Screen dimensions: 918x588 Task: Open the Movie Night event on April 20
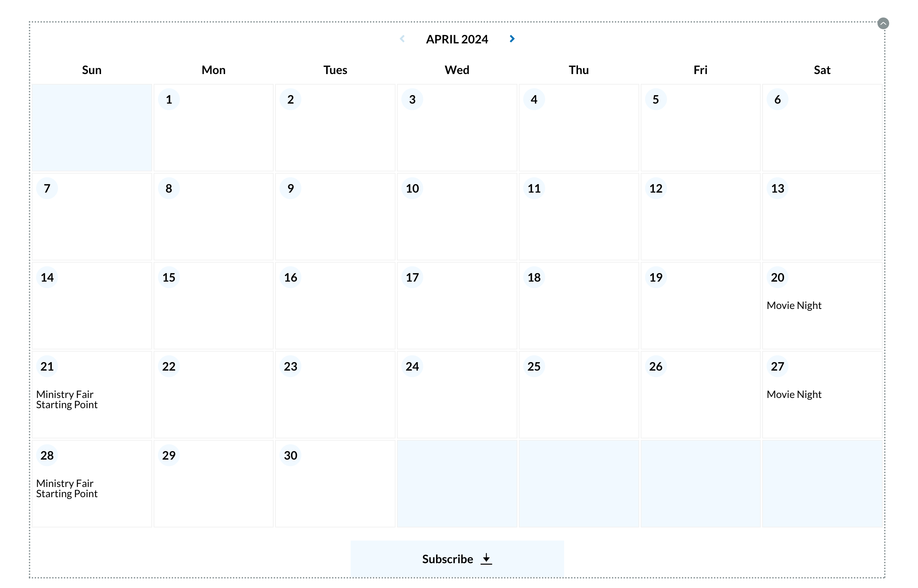click(794, 305)
